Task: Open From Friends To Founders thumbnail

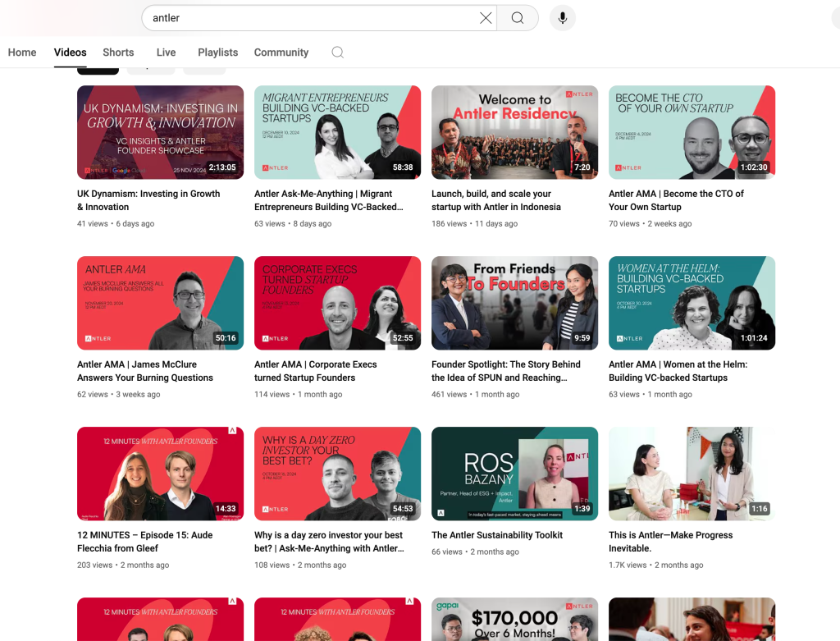Action: click(x=514, y=303)
